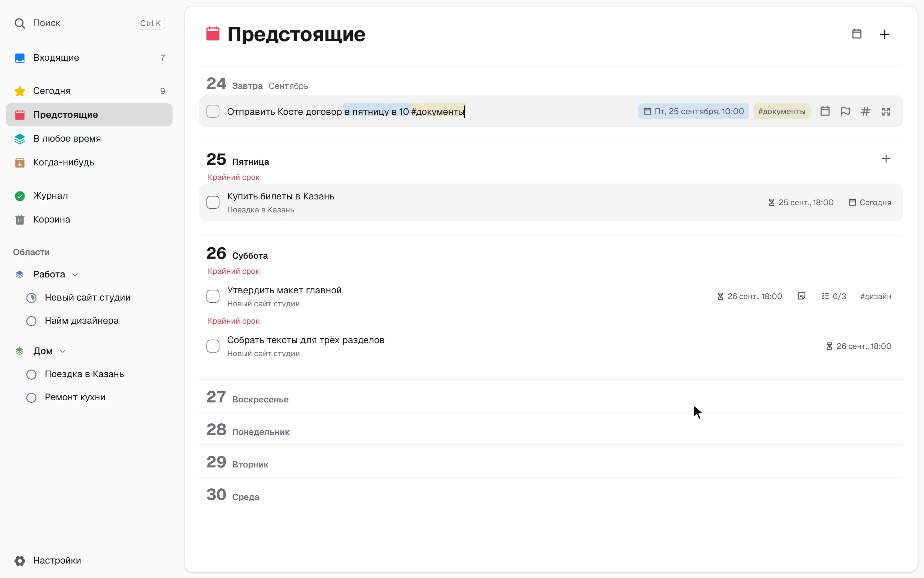Click Новый сайт студии progress circle icon

pyautogui.click(x=31, y=298)
